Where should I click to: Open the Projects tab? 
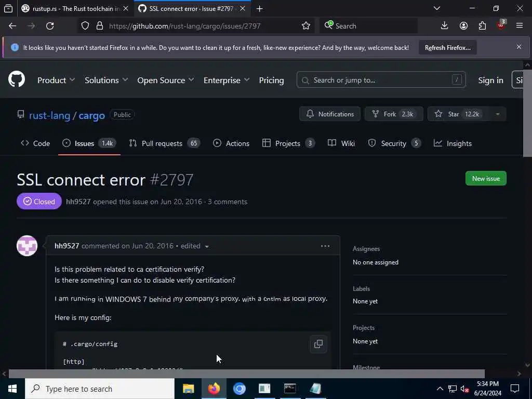click(288, 143)
